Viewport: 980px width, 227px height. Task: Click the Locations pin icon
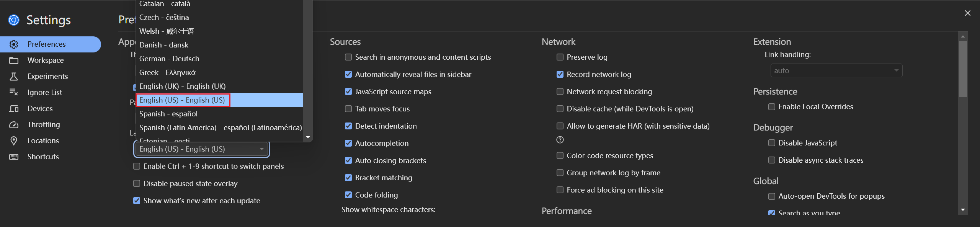14,141
